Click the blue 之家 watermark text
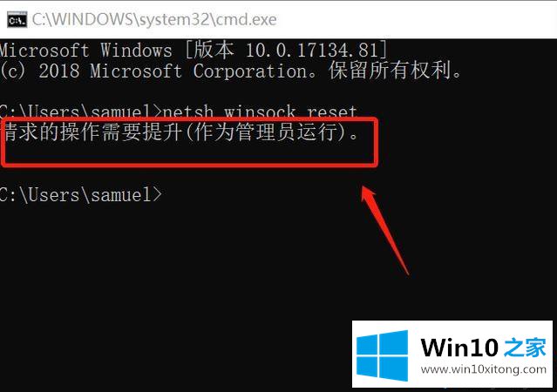Viewport: 557px width, 392px height. (x=525, y=348)
